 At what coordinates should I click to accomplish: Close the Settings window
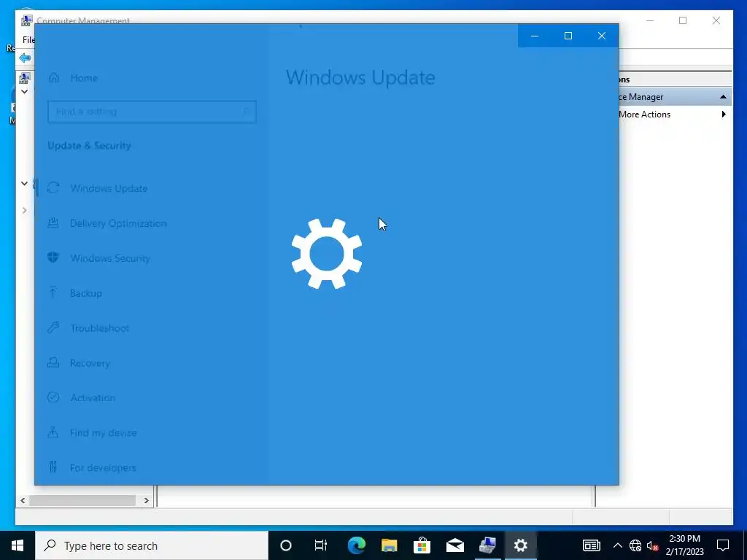[602, 36]
